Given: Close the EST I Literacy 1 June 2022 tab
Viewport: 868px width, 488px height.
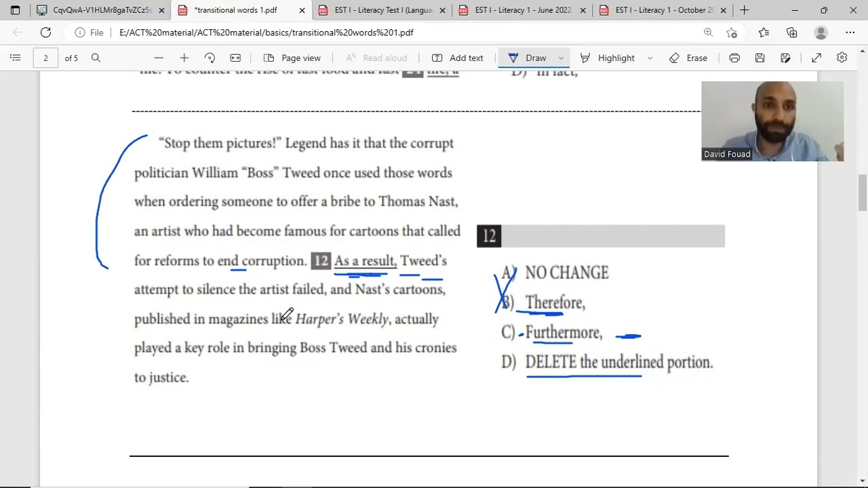Looking at the screenshot, I should tap(583, 10).
